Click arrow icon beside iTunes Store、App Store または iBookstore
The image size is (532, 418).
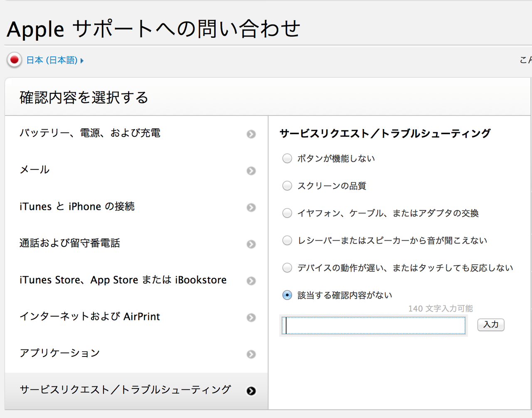click(251, 281)
